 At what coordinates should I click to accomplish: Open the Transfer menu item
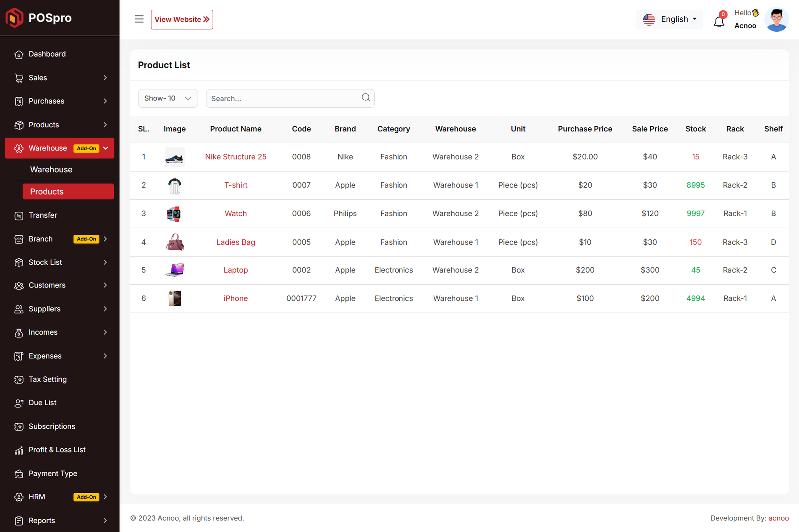point(43,215)
